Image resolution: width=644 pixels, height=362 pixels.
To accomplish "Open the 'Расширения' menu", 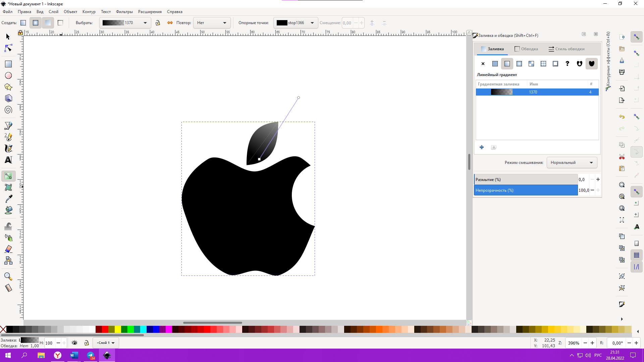I will point(150,12).
